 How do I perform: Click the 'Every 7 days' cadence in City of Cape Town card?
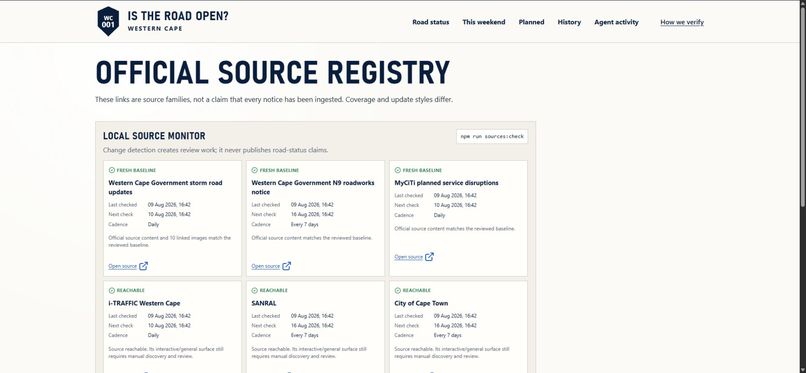click(x=448, y=335)
